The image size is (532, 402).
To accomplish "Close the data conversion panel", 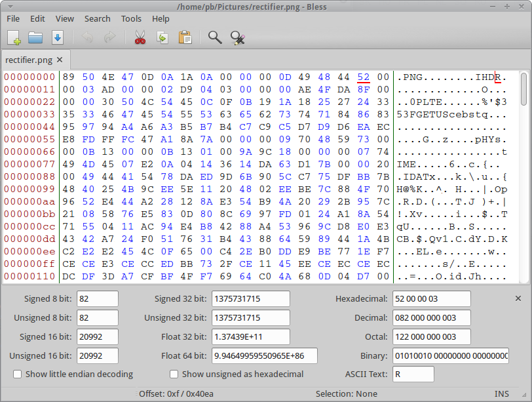I will (518, 299).
